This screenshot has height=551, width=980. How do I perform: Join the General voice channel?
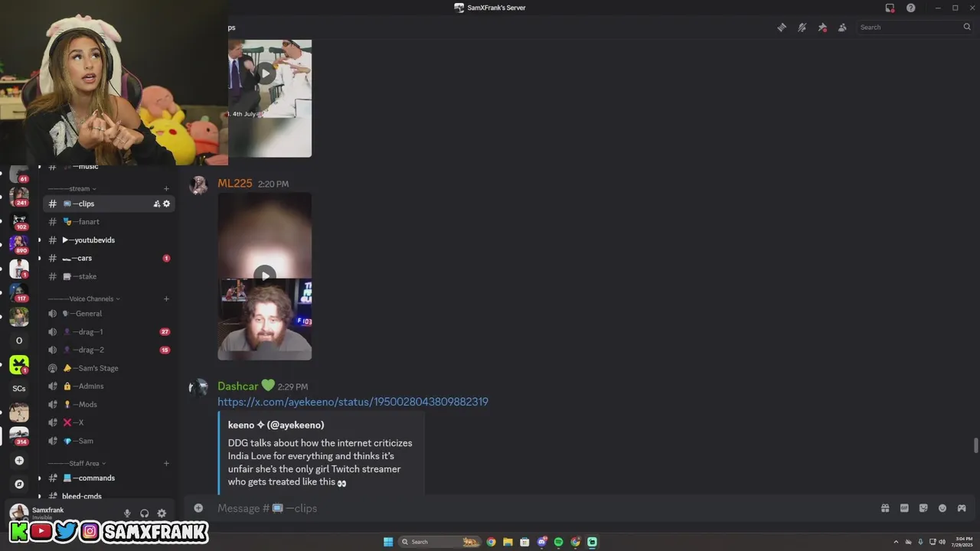coord(107,314)
